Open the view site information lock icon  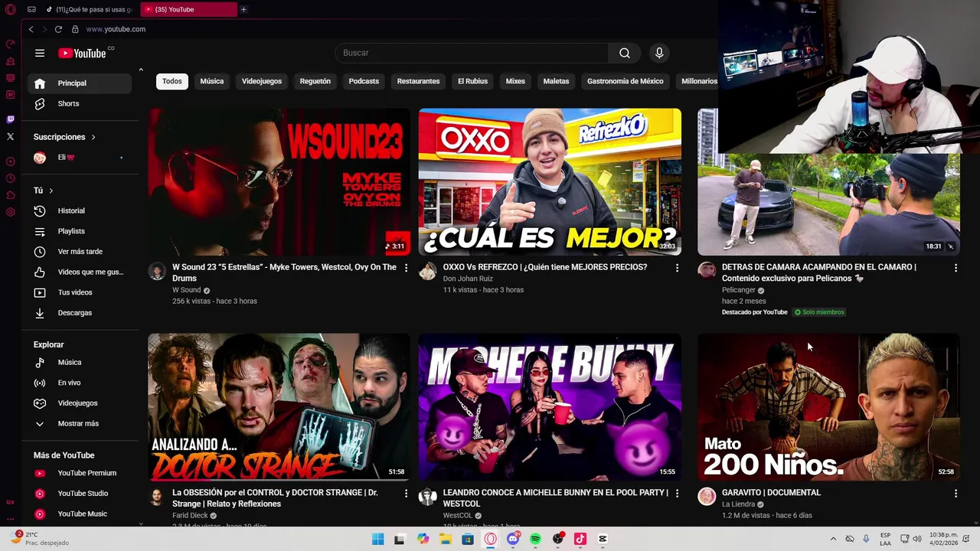click(x=75, y=29)
